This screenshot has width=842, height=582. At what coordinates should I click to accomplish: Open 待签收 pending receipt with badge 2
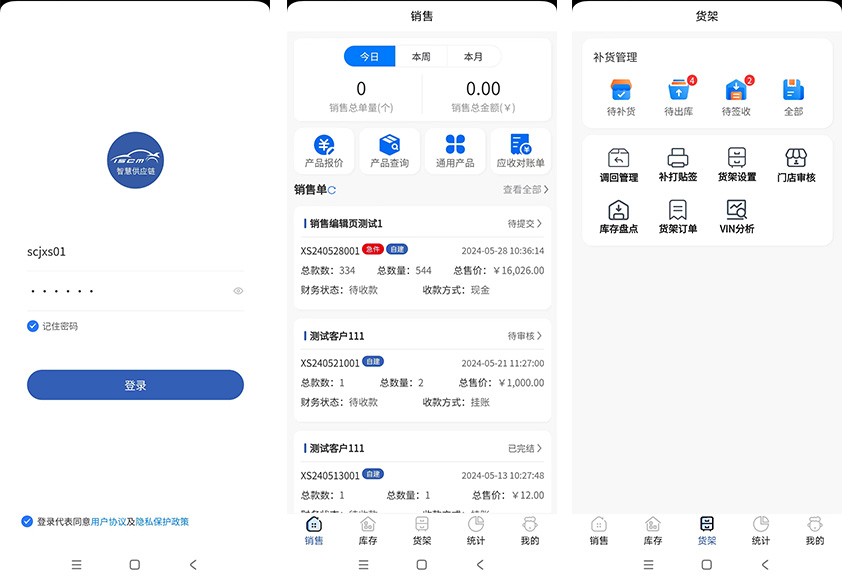coord(736,96)
